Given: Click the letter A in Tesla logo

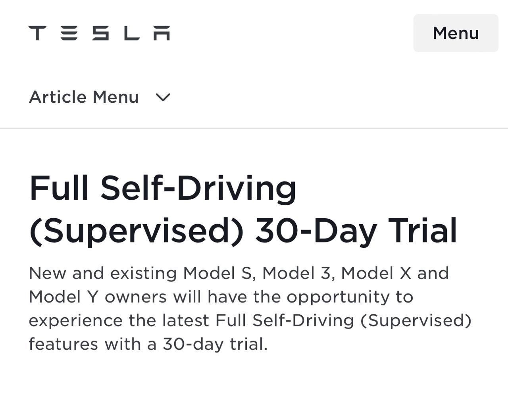Looking at the screenshot, I should click(162, 33).
